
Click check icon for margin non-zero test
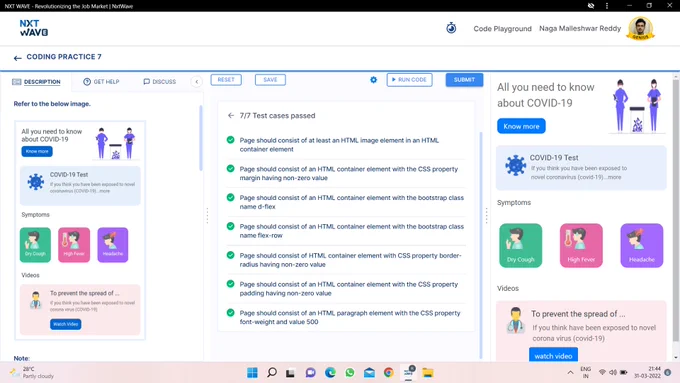coord(231,168)
